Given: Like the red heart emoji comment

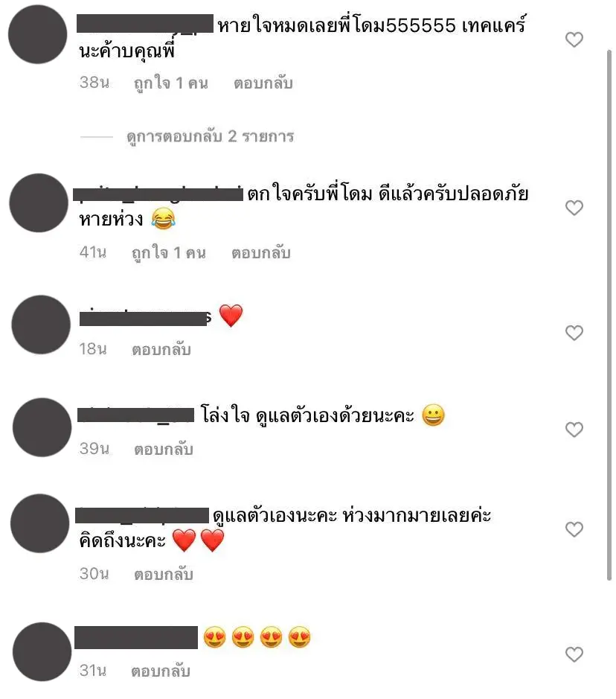Looking at the screenshot, I should pos(574,333).
